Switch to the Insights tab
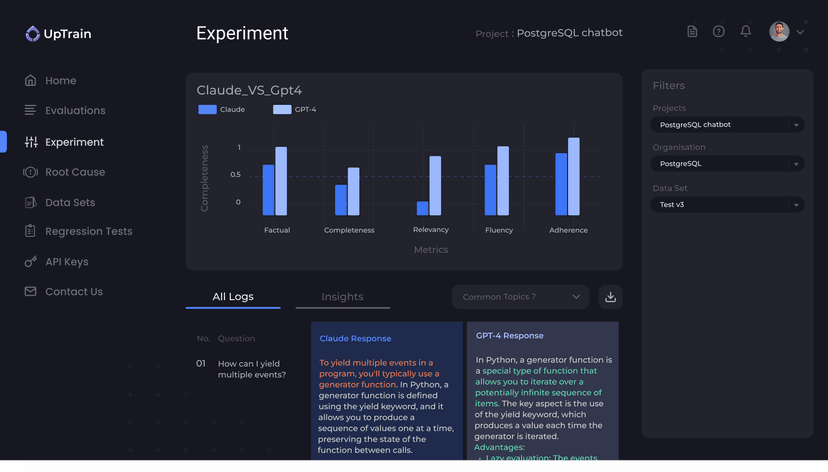This screenshot has width=828, height=472. pos(342,297)
